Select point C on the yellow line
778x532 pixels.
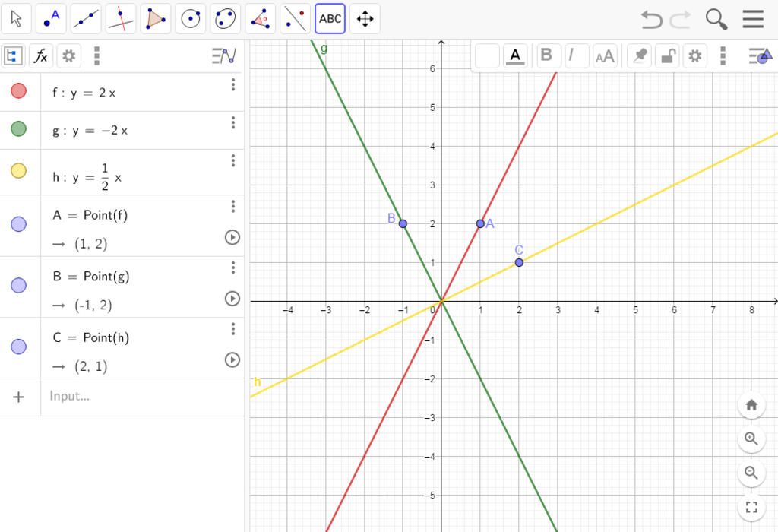tap(519, 262)
